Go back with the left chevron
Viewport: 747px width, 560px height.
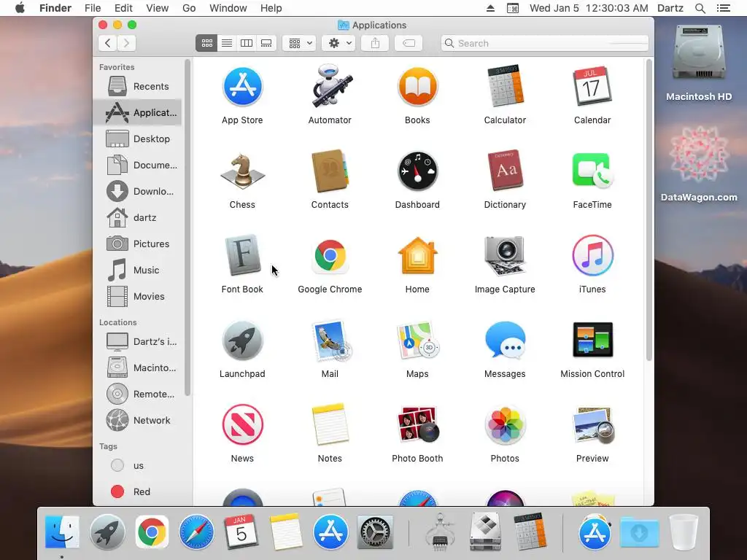point(108,43)
